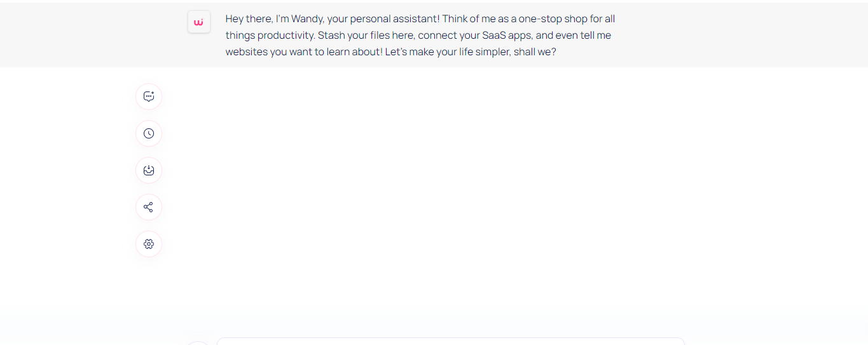Select the clock-shaped recent activity button
Image resolution: width=868 pixels, height=345 pixels.
[149, 133]
